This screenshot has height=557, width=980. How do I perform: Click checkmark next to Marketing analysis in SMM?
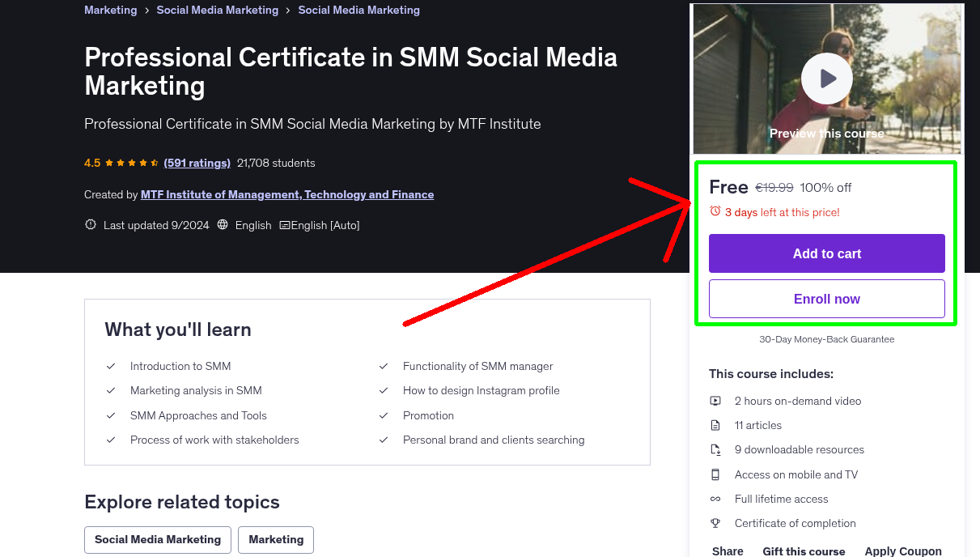coord(111,390)
